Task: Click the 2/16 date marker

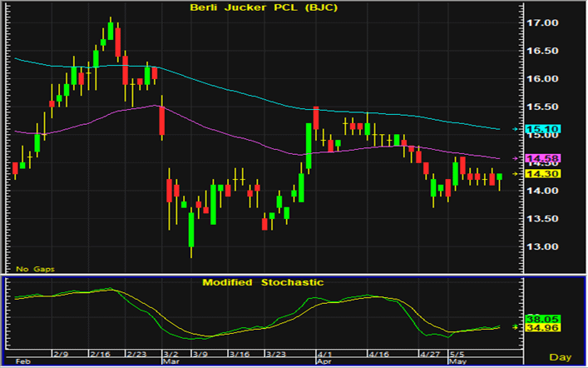Action: pos(99,354)
